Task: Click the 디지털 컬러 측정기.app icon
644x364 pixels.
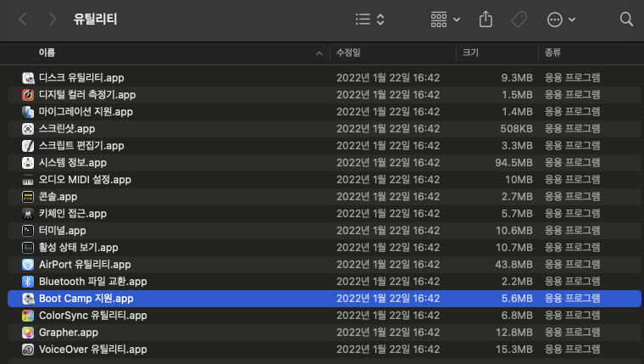Action: click(28, 94)
